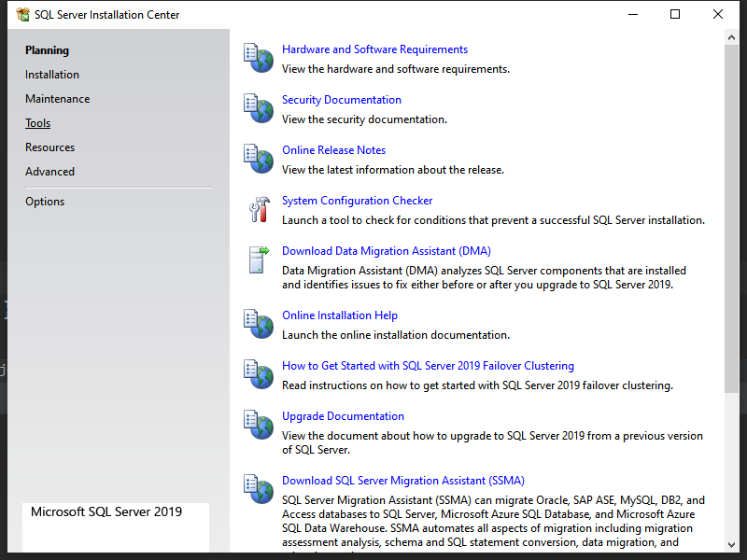Select the Tools category in sidebar
The height and width of the screenshot is (560, 747).
(38, 123)
